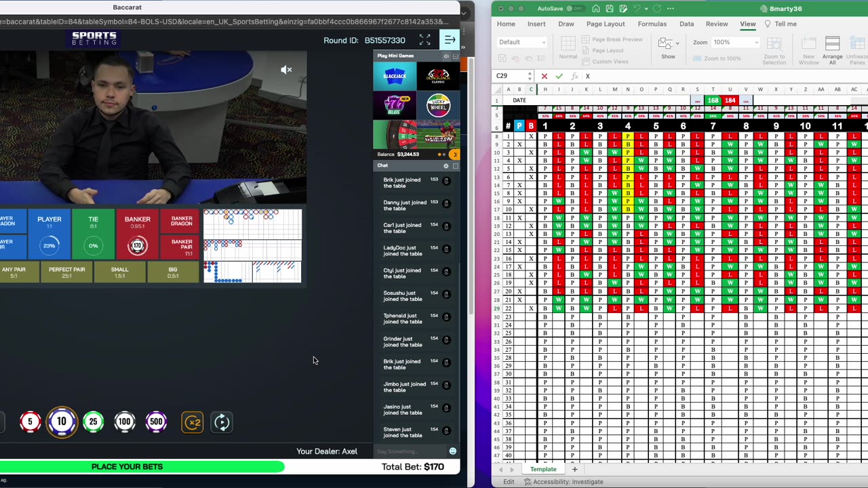Viewport: 868px width, 488px height.
Task: Open the Show dropdown in View ribbon
Action: click(x=668, y=48)
